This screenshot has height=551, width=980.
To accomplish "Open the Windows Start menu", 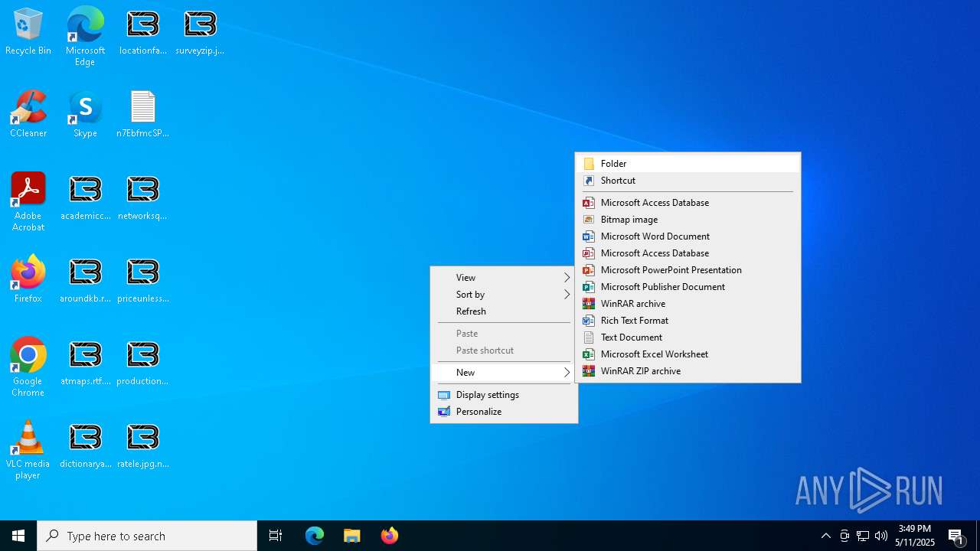I will pos(18,536).
